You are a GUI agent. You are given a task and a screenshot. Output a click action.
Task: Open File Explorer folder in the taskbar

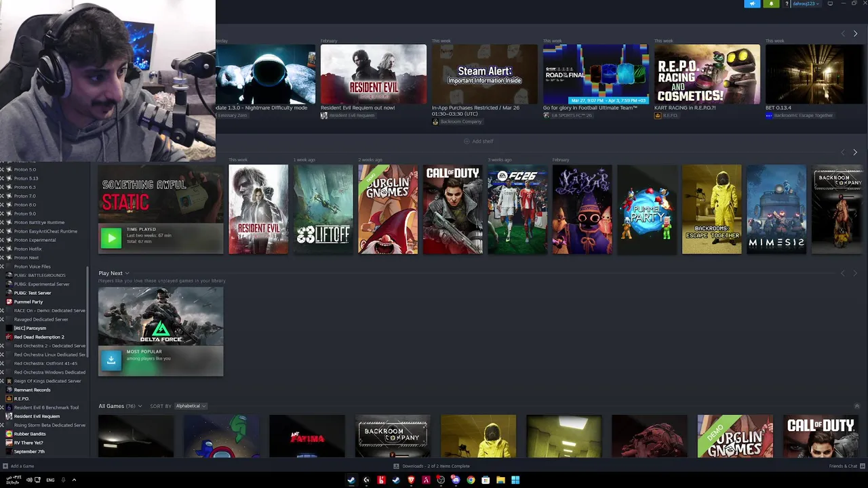tap(500, 480)
